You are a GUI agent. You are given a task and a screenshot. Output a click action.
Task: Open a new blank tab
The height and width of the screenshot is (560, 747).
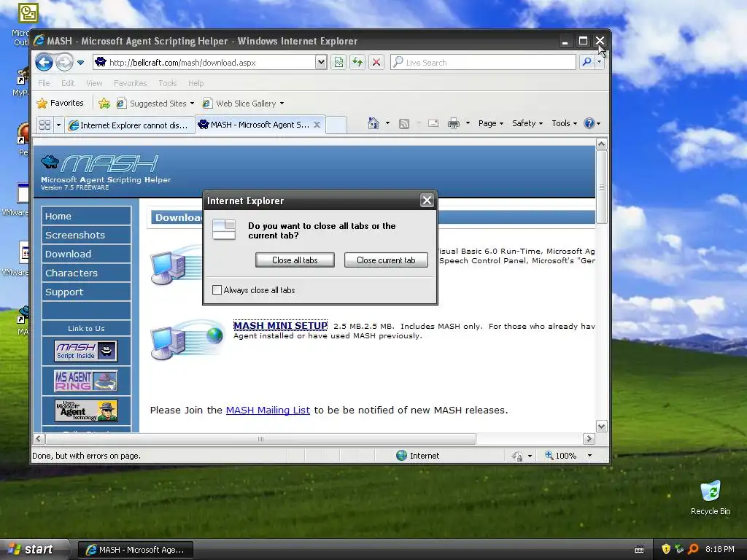click(x=336, y=125)
